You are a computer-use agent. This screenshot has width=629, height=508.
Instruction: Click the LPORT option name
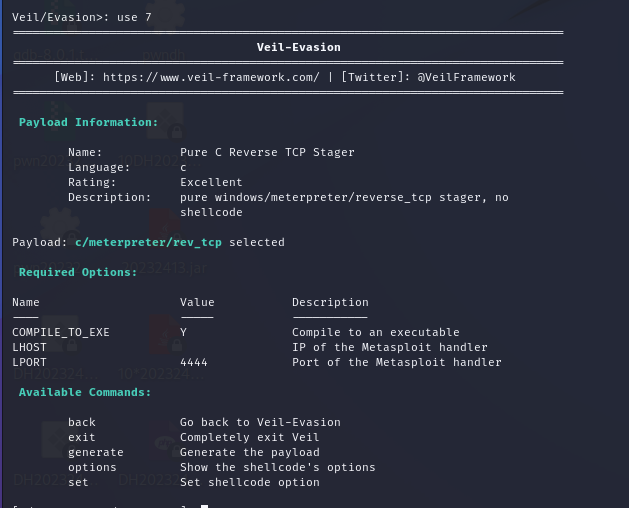29,362
